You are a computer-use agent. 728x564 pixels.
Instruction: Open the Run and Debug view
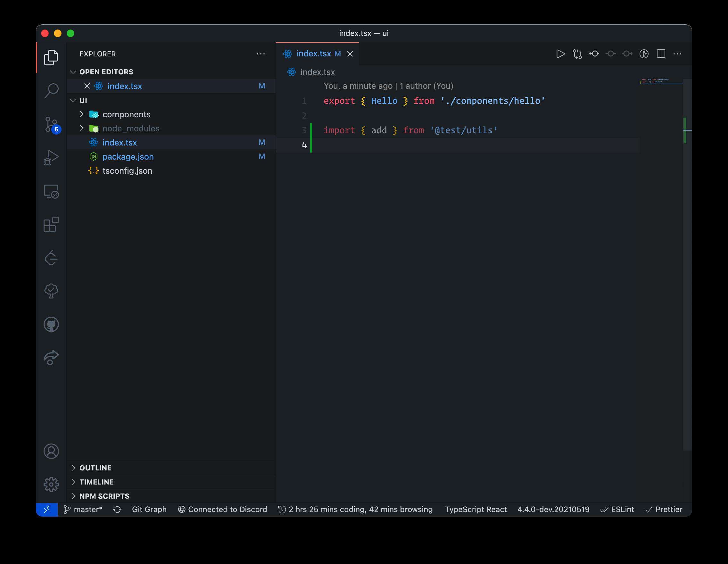tap(51, 157)
